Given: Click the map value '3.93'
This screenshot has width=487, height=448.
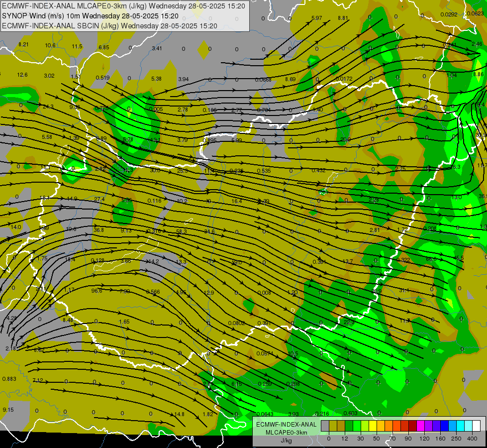Looking at the screenshot, I should [293, 414].
